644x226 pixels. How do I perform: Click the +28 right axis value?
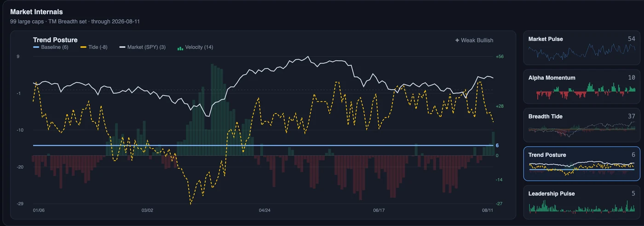pyautogui.click(x=500, y=106)
